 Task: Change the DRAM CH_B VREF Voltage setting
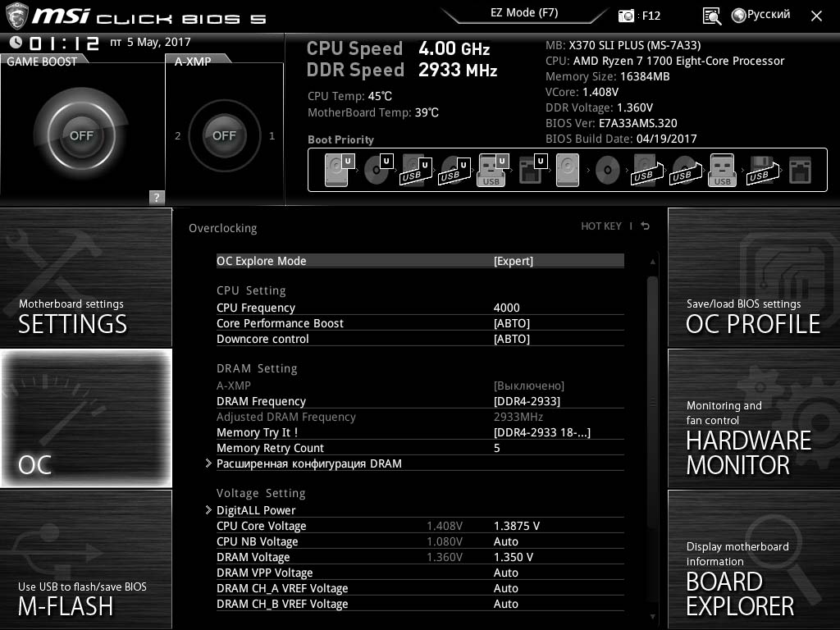420,604
